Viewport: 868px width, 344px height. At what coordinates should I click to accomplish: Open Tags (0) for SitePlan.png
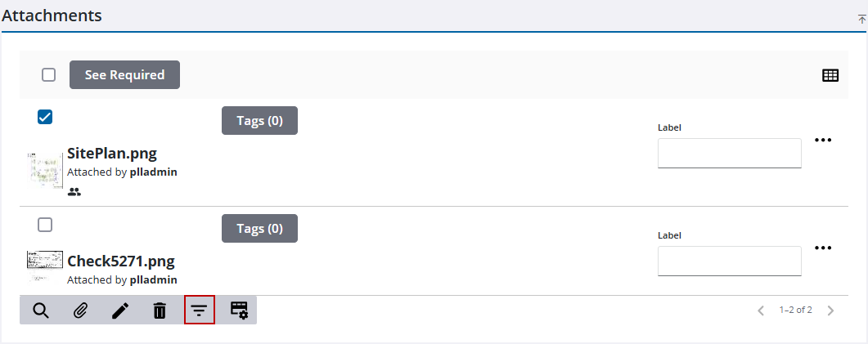(x=259, y=121)
